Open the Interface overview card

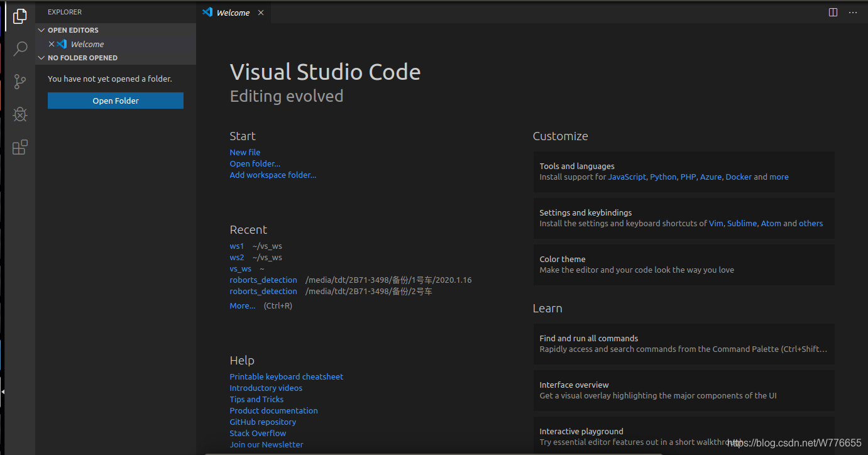click(x=684, y=390)
